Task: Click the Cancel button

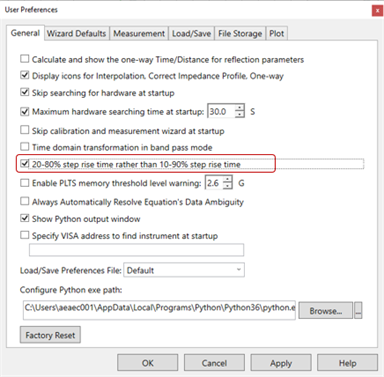Action: tap(214, 363)
